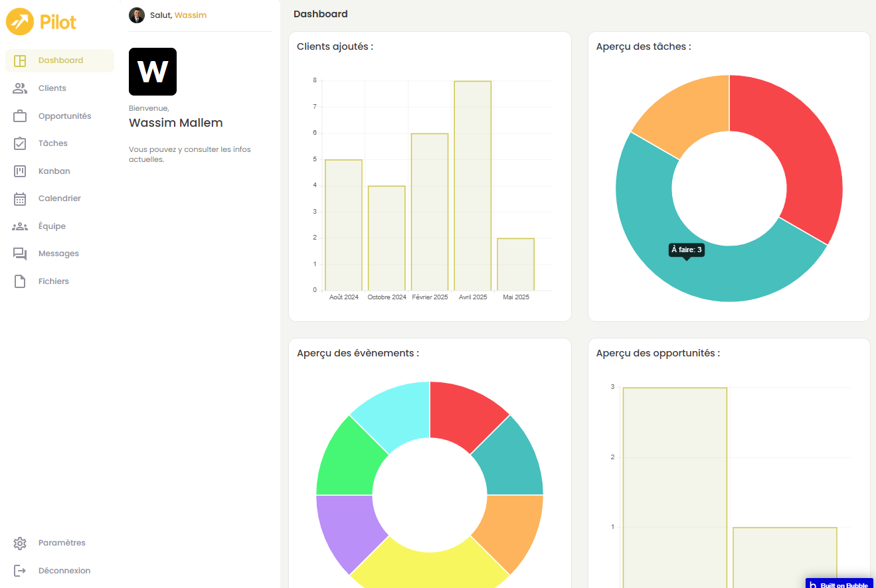Click the short opportunités bar reaching 1
The image size is (876, 588).
point(785,557)
